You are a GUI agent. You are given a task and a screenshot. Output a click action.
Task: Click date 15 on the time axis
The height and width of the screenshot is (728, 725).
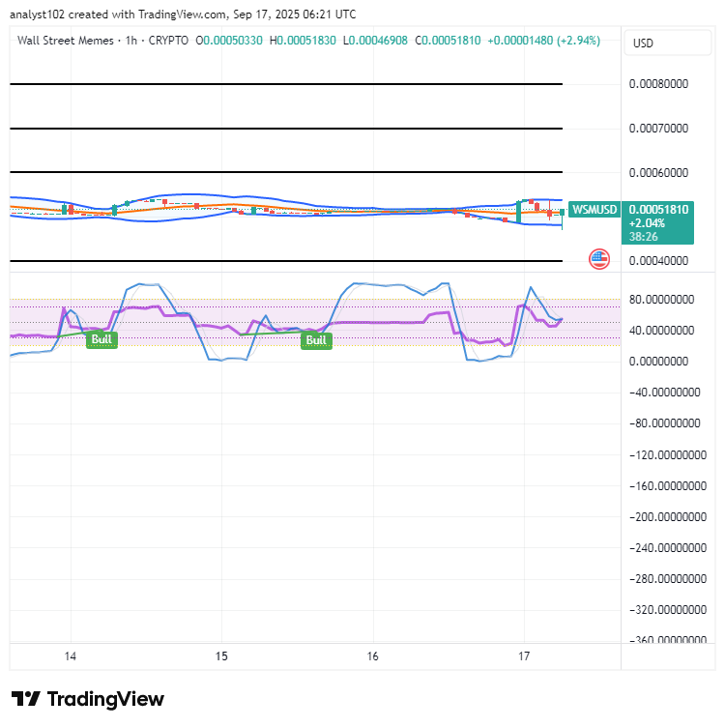(221, 656)
